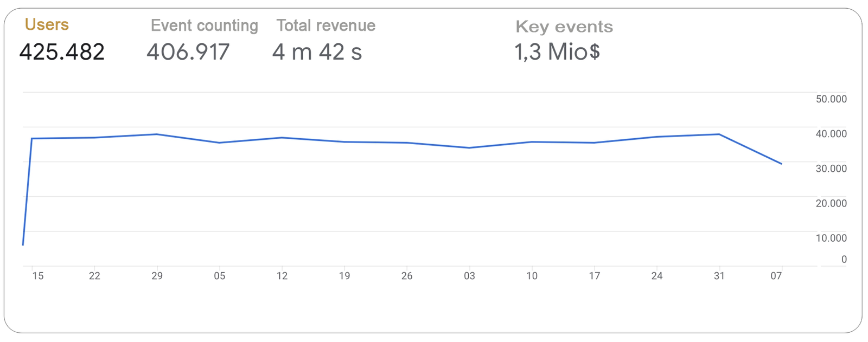Image resolution: width=868 pixels, height=342 pixels.
Task: Select the Users metric tab
Action: point(47,25)
